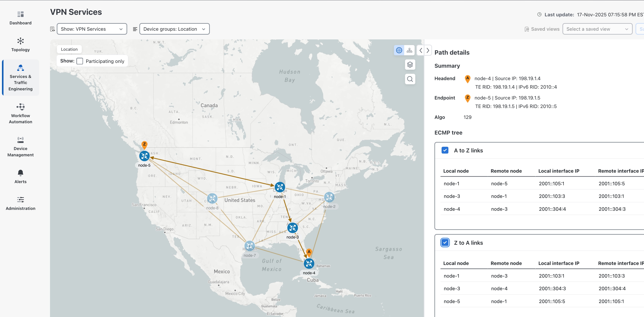Uncheck the A to Z links checkbox
Image resolution: width=644 pixels, height=317 pixels.
[445, 150]
